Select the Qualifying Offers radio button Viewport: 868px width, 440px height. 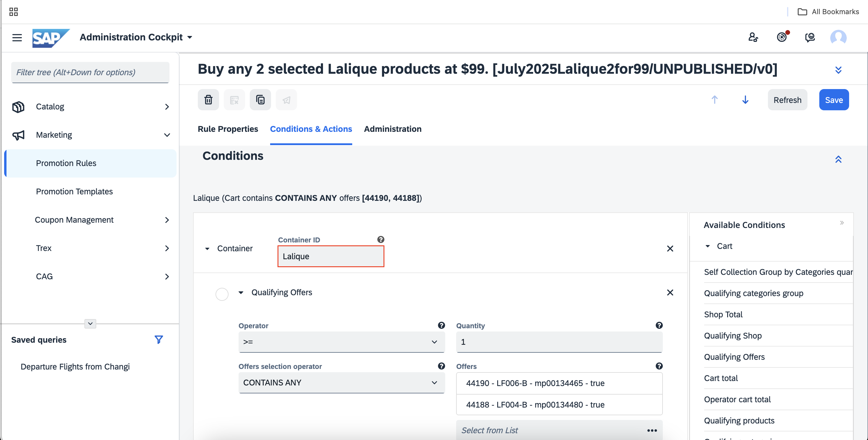tap(222, 294)
